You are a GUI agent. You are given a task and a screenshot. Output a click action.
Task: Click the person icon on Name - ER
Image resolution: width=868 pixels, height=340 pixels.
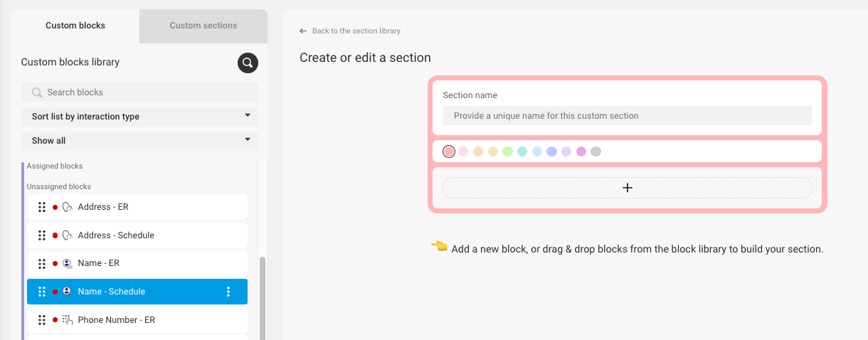click(68, 263)
